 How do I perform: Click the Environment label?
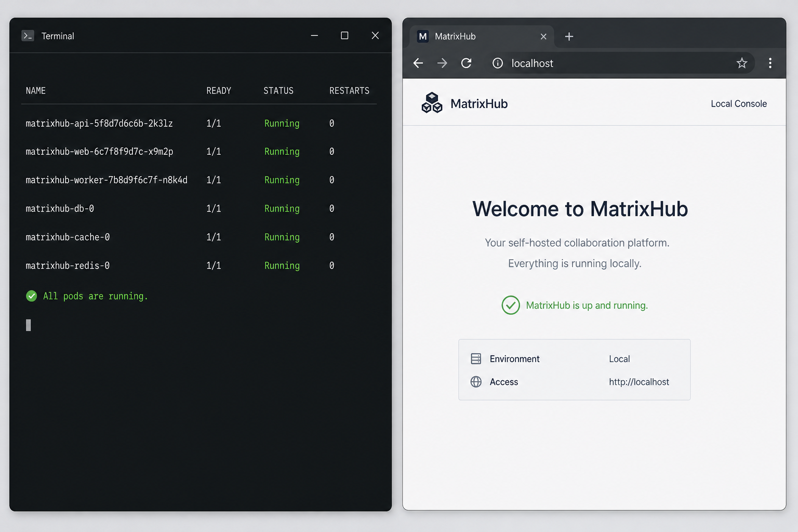(x=514, y=359)
